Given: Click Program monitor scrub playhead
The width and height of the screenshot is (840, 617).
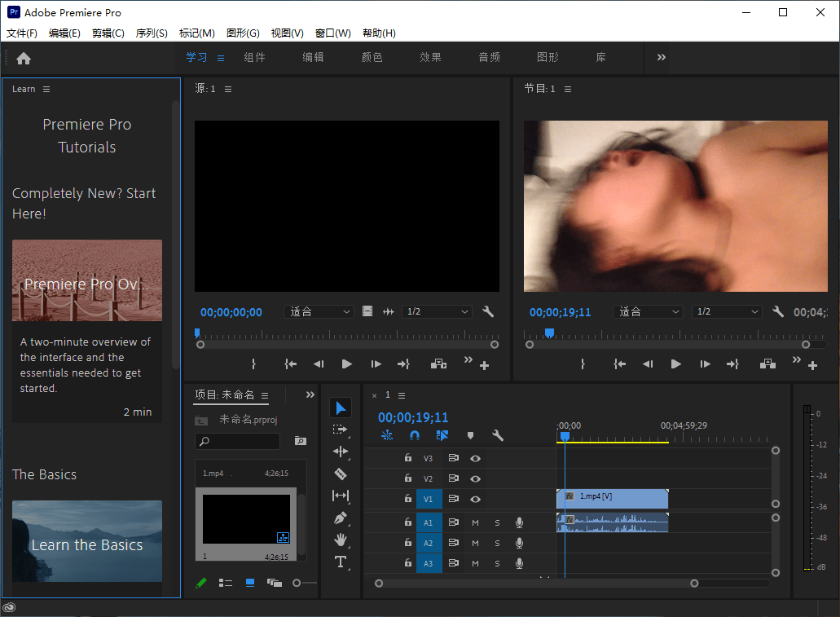Looking at the screenshot, I should [x=549, y=333].
